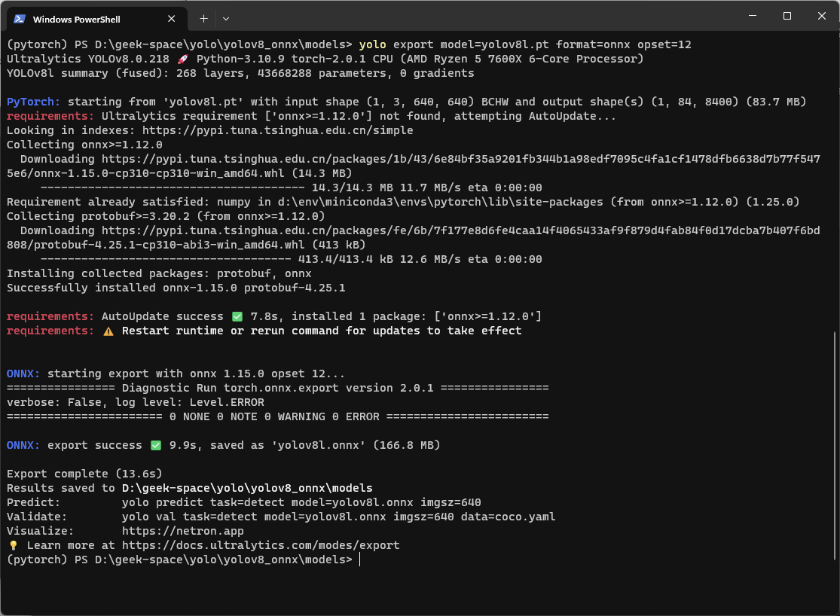This screenshot has height=616, width=840.
Task: Click the lightbulb icon before Learn more
Action: (13, 545)
